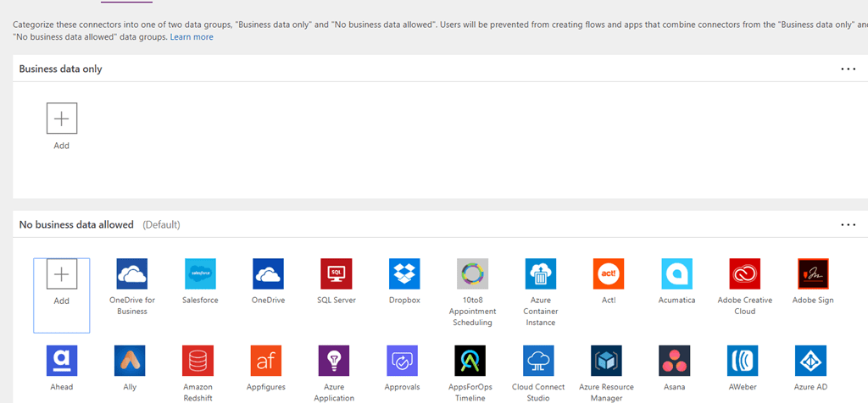Select the Adobe Sign connector

[813, 273]
